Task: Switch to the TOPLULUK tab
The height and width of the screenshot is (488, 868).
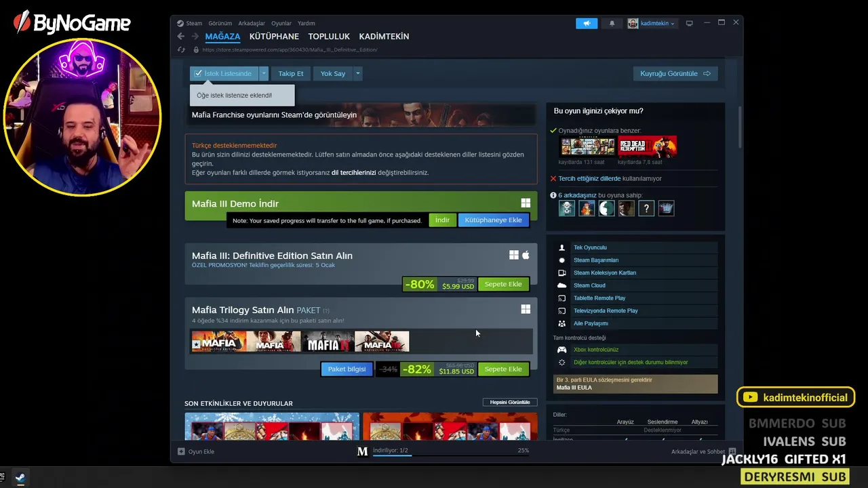Action: coord(329,37)
